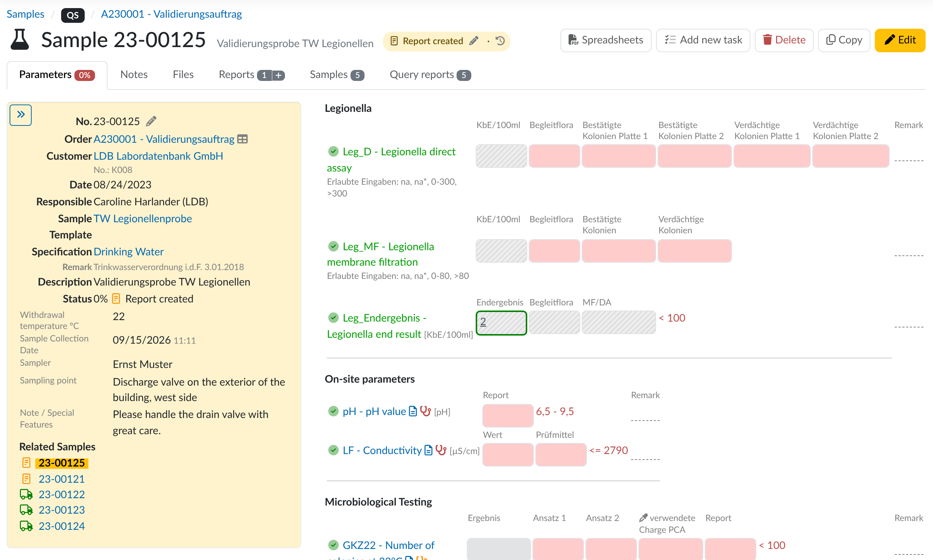Open Leg_MF - Legionella membrane filtration parameter link

[x=380, y=254]
